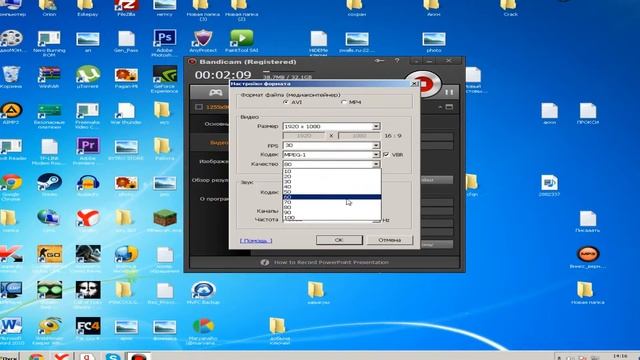Toggle the VBR checkbox
This screenshot has height=360, width=640.
point(386,155)
